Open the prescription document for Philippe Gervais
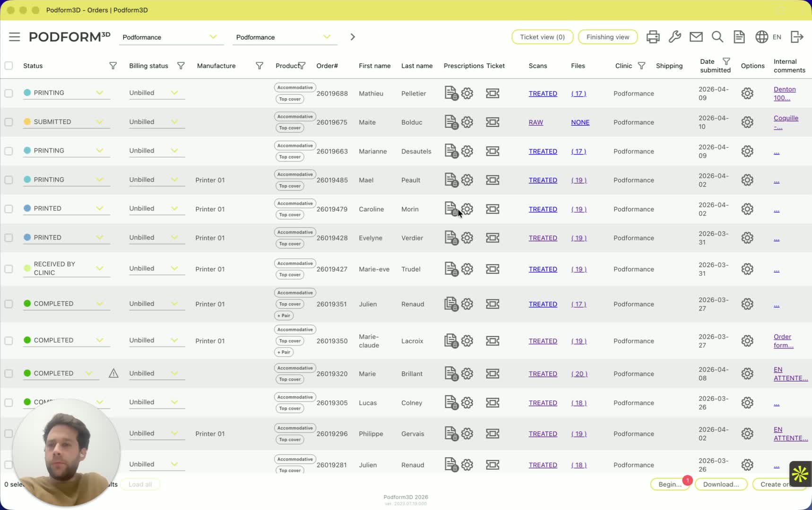812x510 pixels. (451, 433)
